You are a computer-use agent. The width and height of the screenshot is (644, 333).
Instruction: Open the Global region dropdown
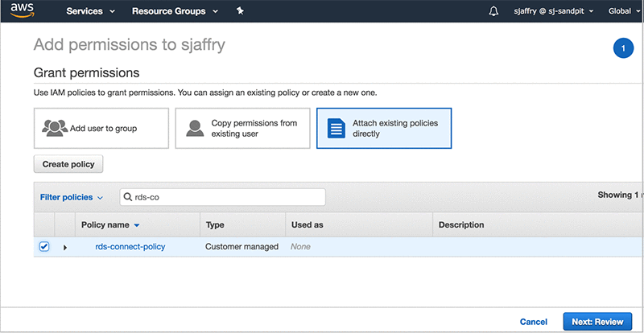pos(624,11)
